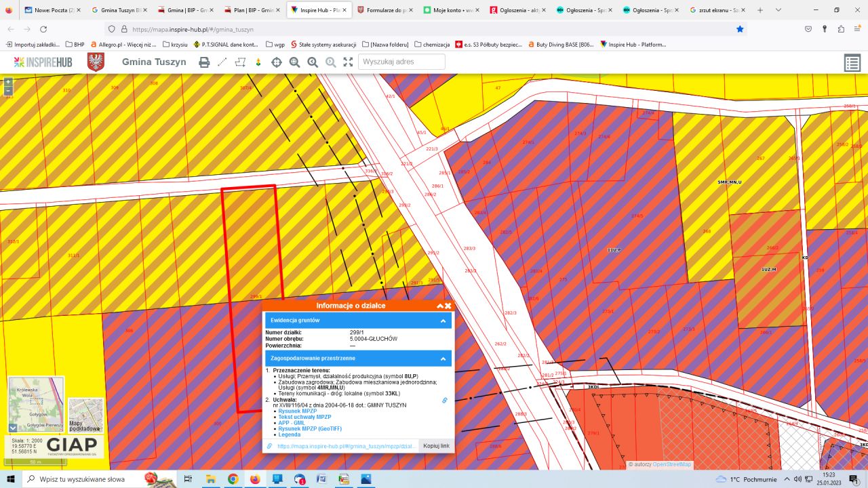Open the Allegro.pl bookmark

(x=123, y=45)
